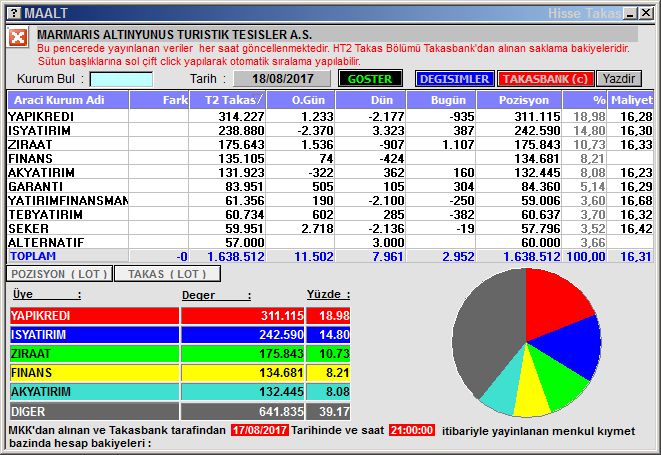Click Dün value 3.000 in ALTERNATIF row

pos(388,242)
